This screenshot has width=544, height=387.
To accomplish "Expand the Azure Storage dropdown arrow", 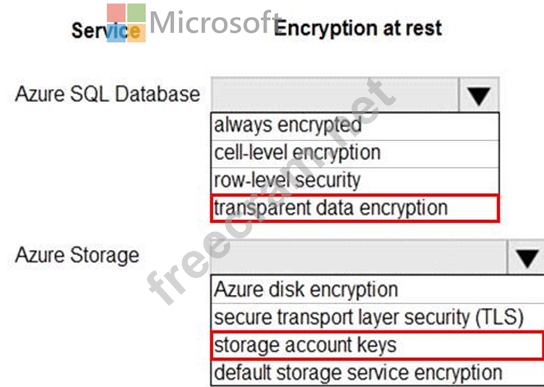I will coord(526,258).
